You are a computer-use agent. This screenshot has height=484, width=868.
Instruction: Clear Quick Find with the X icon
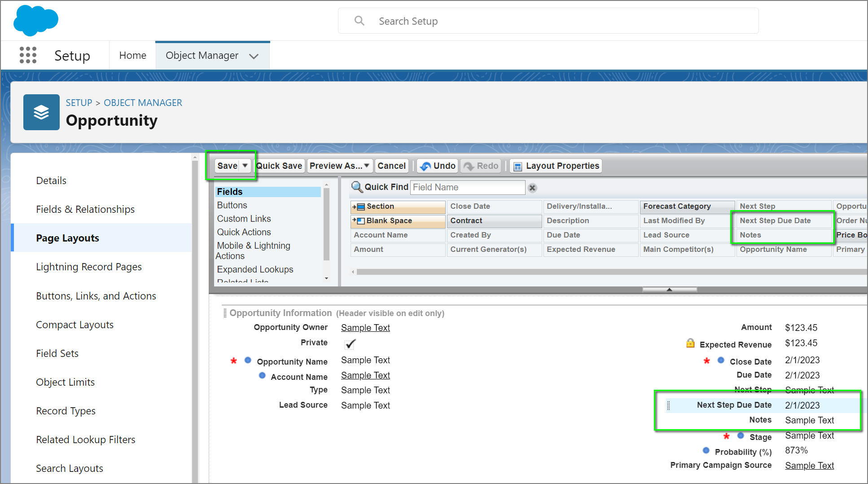532,188
